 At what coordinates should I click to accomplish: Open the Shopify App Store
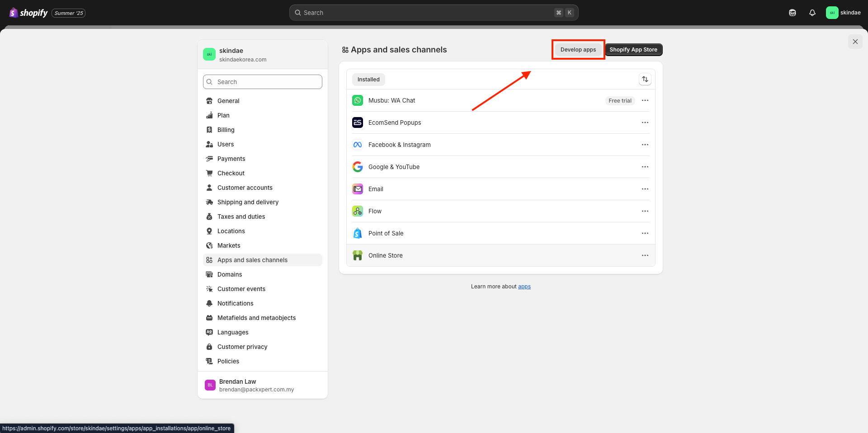click(x=633, y=50)
